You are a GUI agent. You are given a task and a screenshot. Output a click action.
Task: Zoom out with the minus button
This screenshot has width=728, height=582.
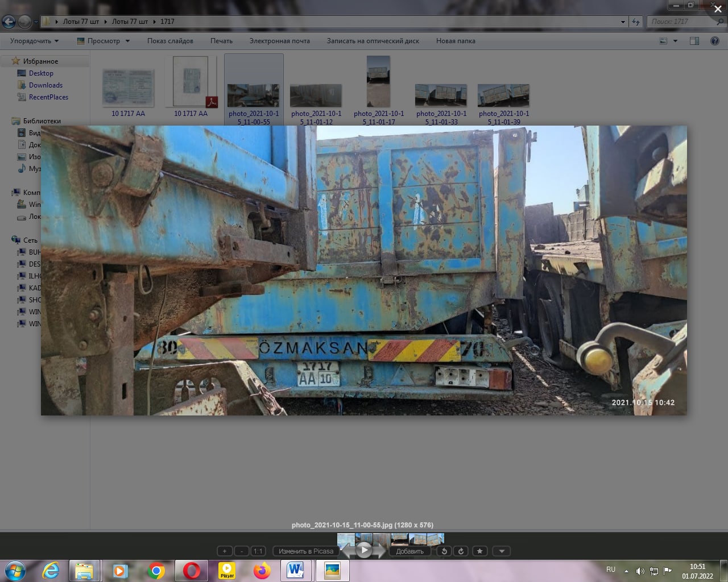tap(242, 551)
